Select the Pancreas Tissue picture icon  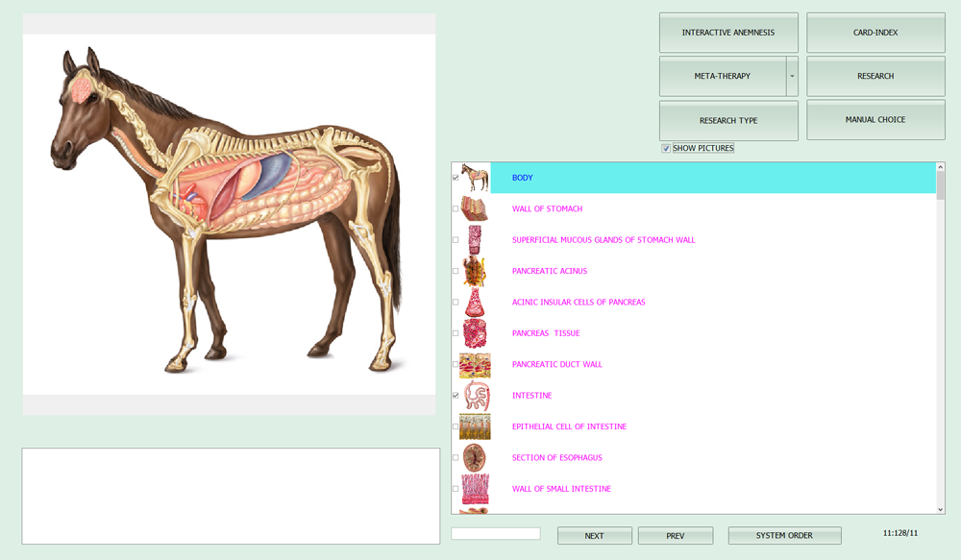click(475, 333)
